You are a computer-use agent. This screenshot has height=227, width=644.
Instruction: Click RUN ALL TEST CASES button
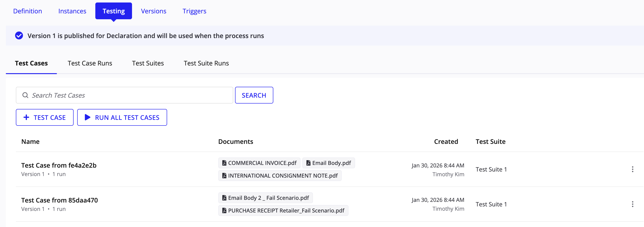122,118
